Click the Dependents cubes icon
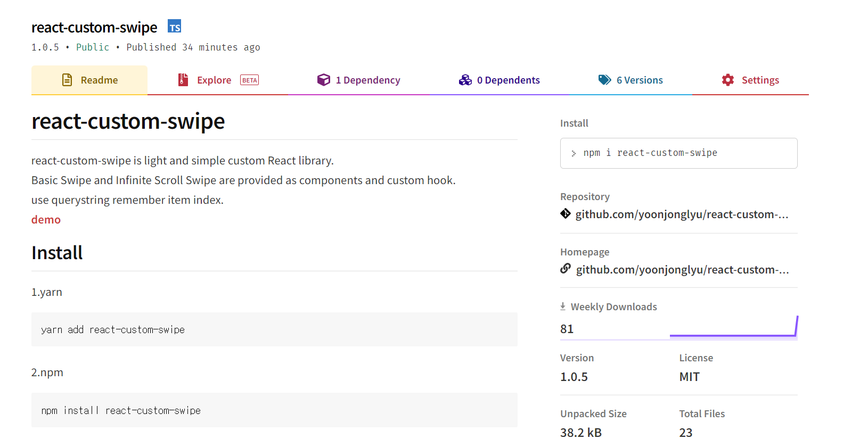Image resolution: width=868 pixels, height=439 pixels. 465,80
